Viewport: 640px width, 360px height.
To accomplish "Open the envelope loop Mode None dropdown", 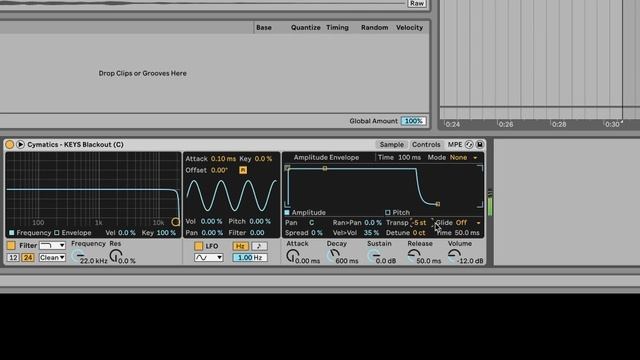I will coord(463,158).
